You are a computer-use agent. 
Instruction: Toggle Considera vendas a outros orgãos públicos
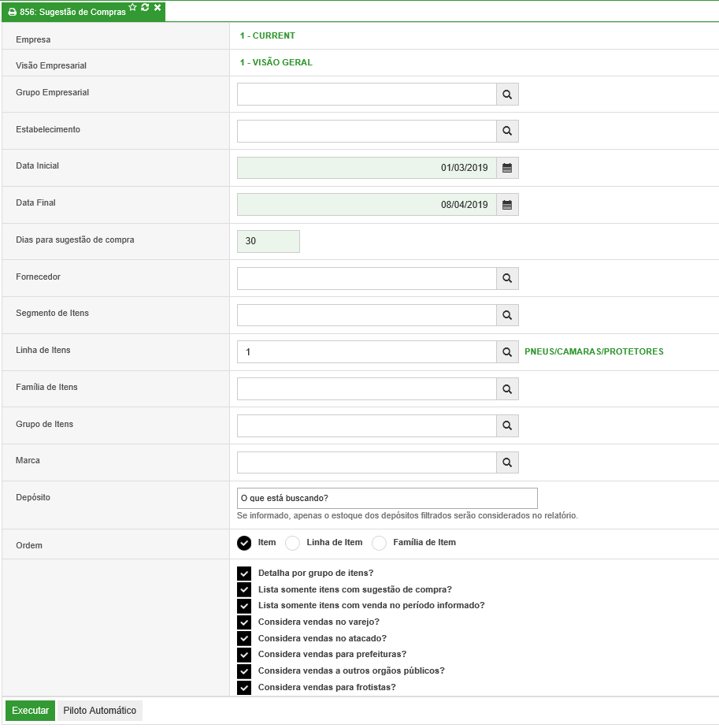point(244,671)
